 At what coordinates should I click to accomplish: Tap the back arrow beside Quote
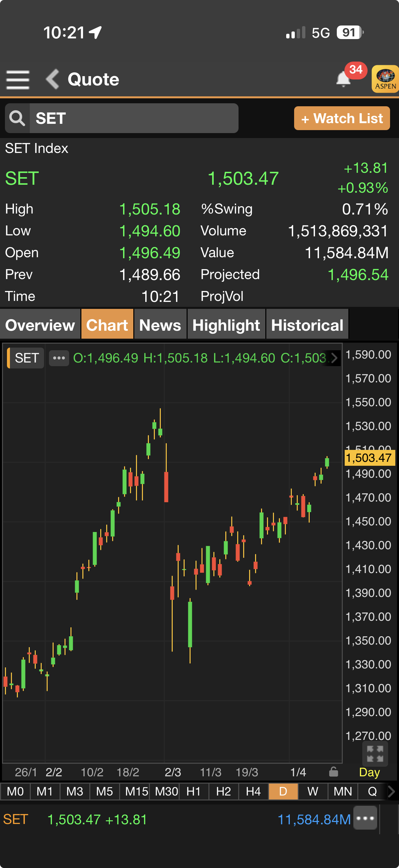point(53,79)
